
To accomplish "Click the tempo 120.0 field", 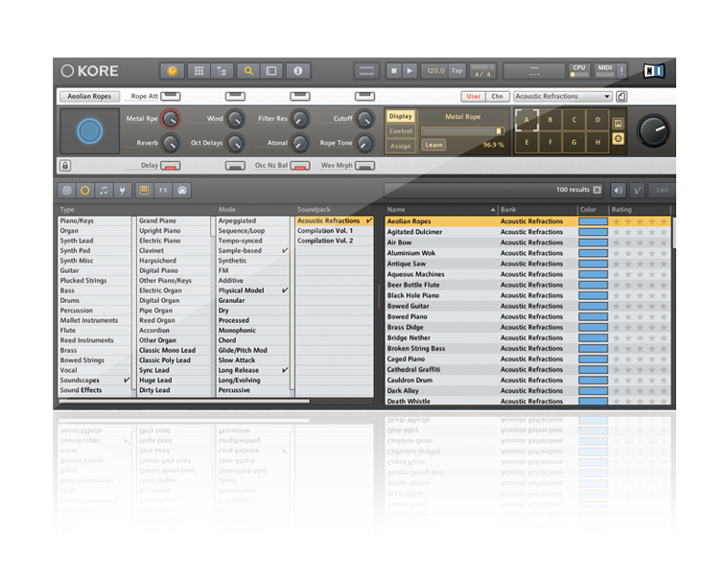I will (x=434, y=71).
